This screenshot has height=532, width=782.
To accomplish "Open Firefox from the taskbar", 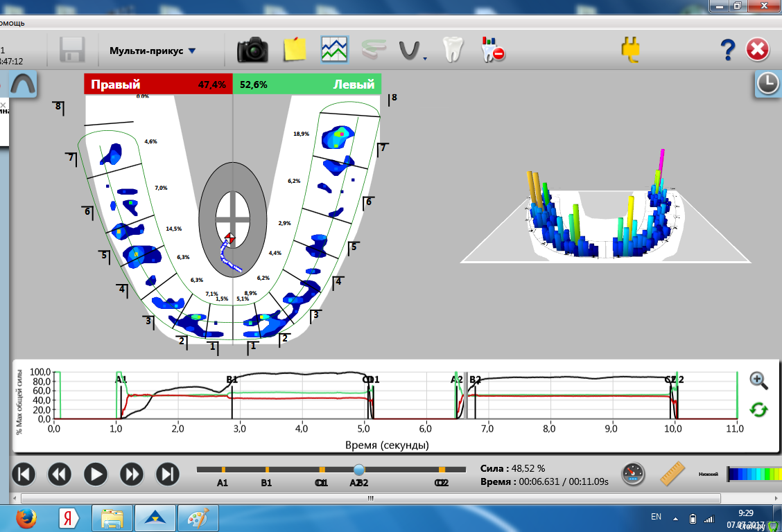I will (x=25, y=517).
